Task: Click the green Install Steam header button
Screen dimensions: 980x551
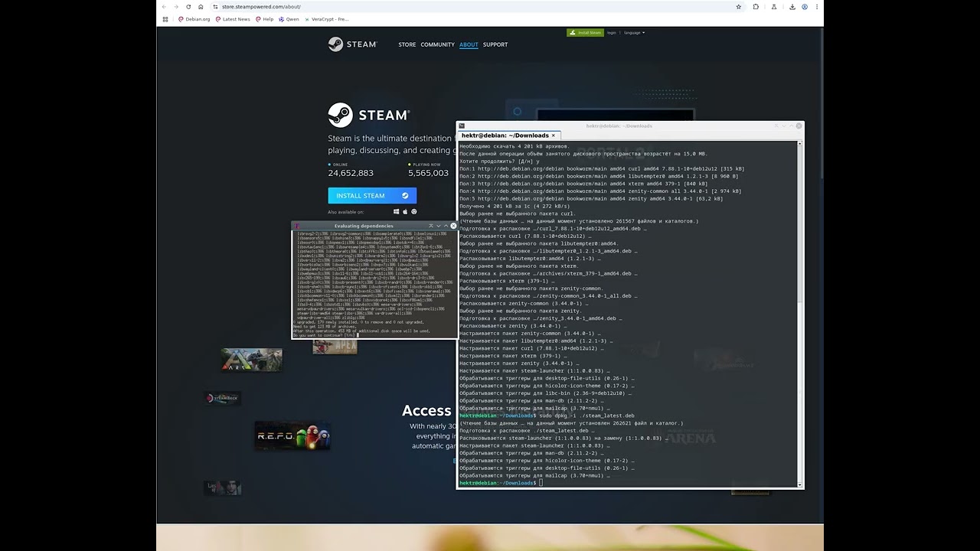Action: pyautogui.click(x=585, y=33)
